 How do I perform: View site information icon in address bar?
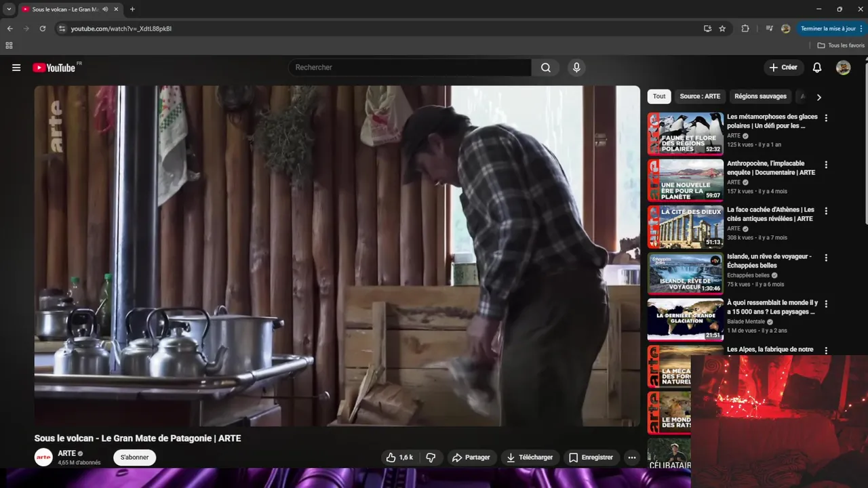(62, 28)
